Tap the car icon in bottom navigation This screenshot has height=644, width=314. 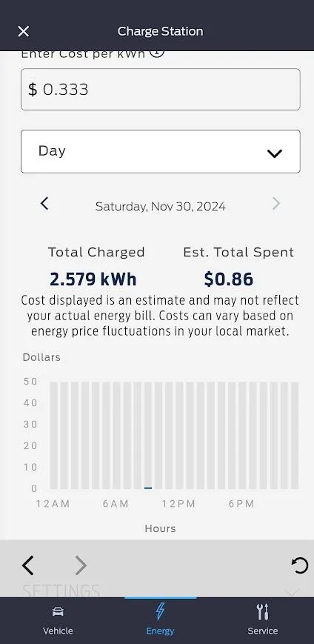pos(58,613)
